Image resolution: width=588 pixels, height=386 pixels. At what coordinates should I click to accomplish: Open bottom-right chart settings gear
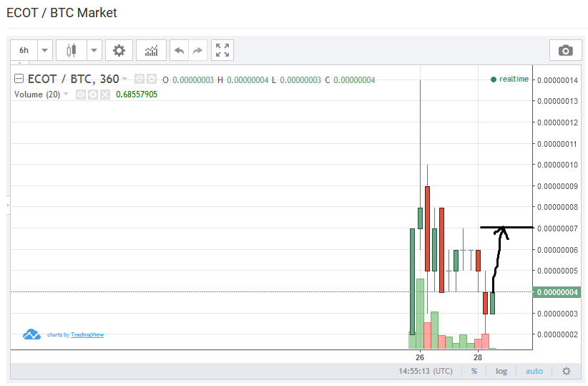[x=567, y=372]
